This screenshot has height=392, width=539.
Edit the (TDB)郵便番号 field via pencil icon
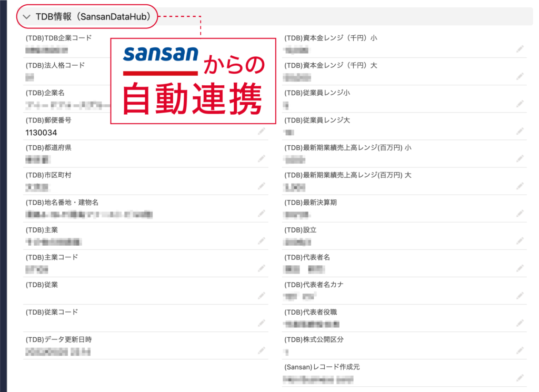262,131
